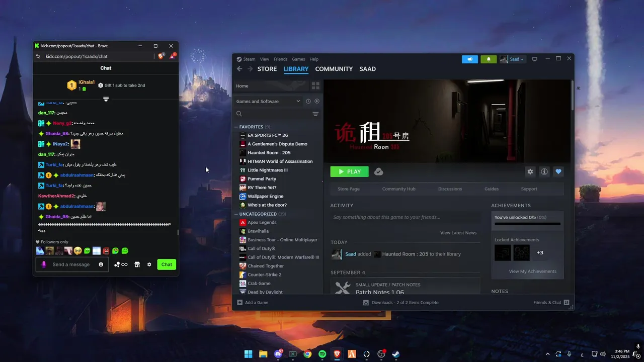The width and height of the screenshot is (644, 362).
Task: Open Kick chat shop icon
Action: click(137, 264)
